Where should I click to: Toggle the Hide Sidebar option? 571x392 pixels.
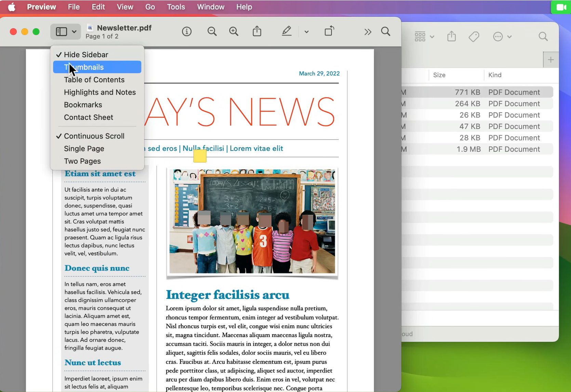point(97,55)
